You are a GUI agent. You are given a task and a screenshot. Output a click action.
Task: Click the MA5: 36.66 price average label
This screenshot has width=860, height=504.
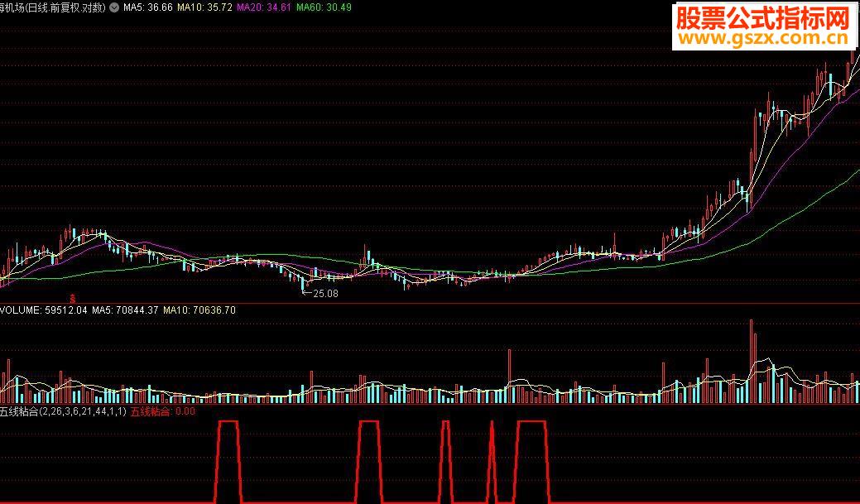pyautogui.click(x=147, y=7)
